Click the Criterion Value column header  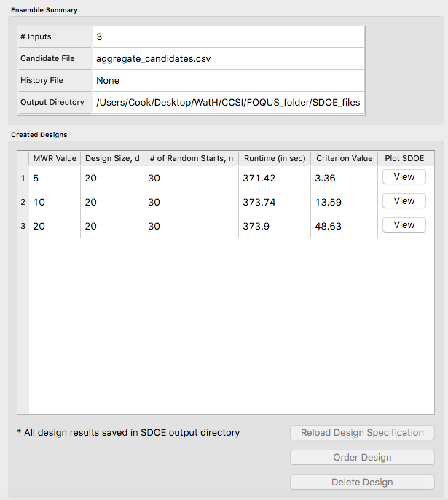click(x=344, y=158)
